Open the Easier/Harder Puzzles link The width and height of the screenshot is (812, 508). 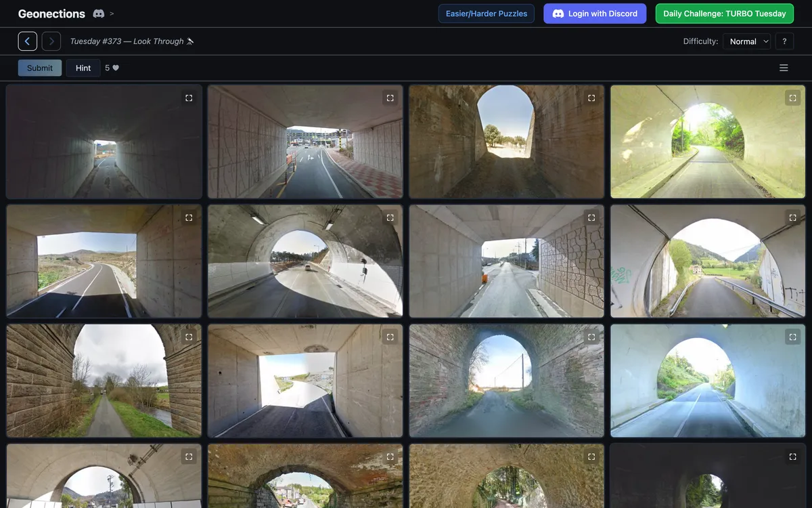[487, 14]
